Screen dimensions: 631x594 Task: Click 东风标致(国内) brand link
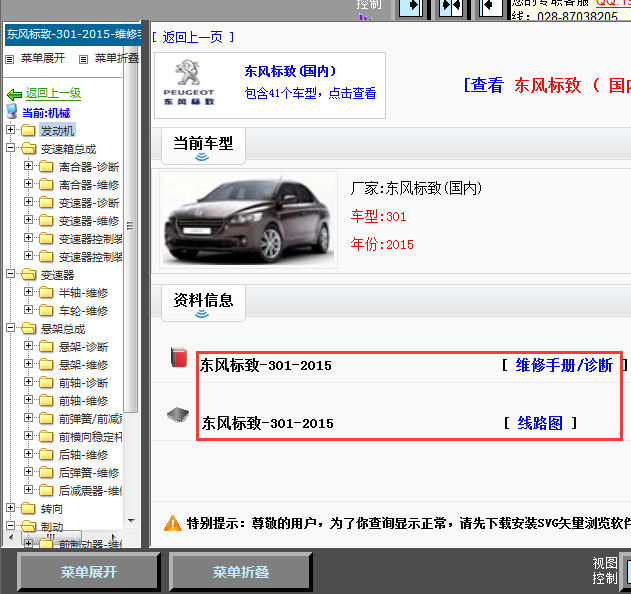pos(290,71)
